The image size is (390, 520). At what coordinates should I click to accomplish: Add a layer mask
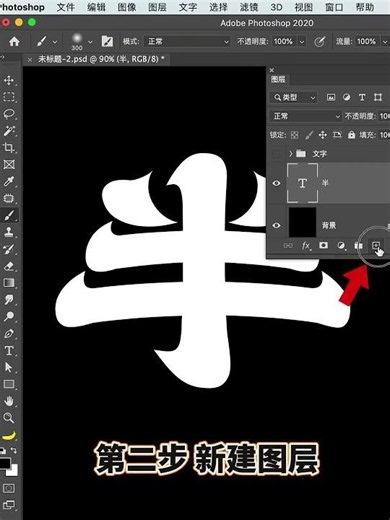(323, 245)
